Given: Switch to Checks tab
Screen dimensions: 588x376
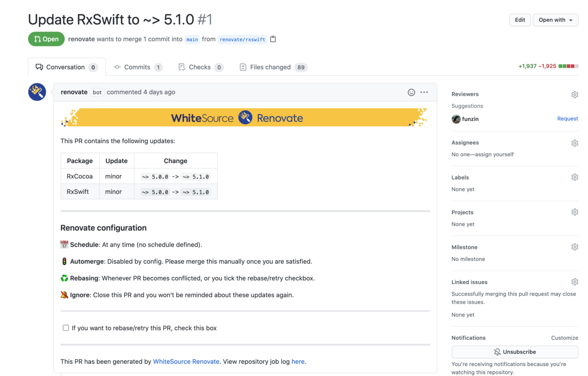Looking at the screenshot, I should click(x=201, y=67).
